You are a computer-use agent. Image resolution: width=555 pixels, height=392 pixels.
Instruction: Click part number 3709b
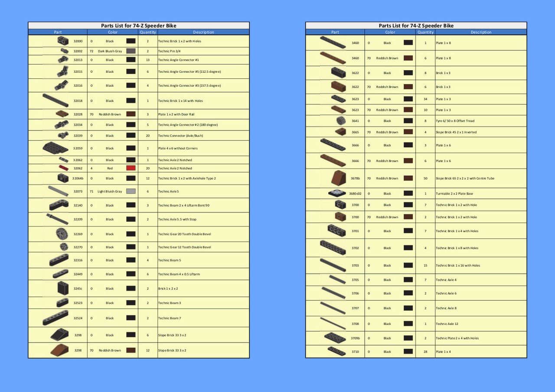(355, 338)
